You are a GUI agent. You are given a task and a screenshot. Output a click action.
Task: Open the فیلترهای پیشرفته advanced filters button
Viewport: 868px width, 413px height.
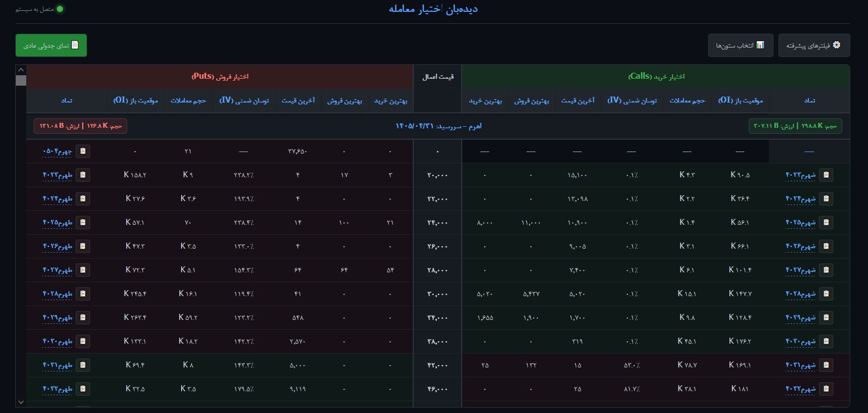pyautogui.click(x=814, y=45)
